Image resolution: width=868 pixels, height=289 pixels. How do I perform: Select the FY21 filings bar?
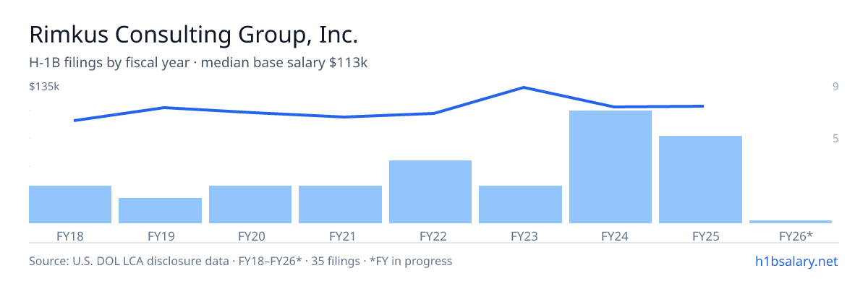(x=340, y=204)
